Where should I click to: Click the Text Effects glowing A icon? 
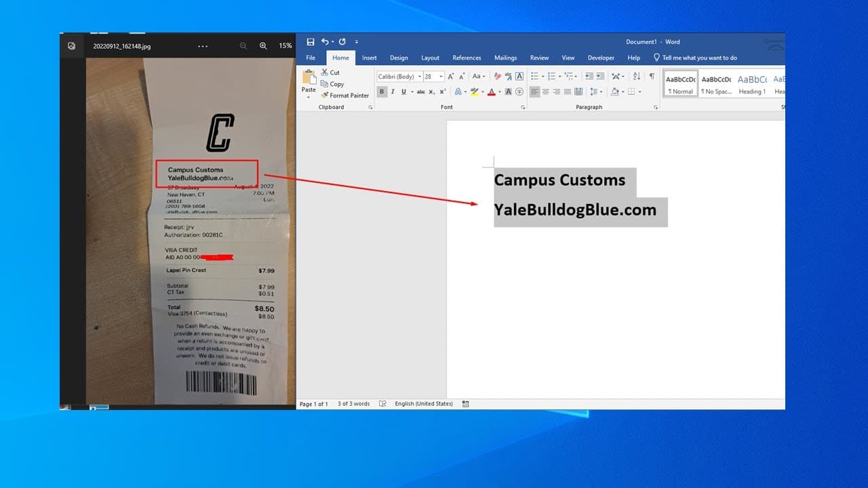pos(458,91)
